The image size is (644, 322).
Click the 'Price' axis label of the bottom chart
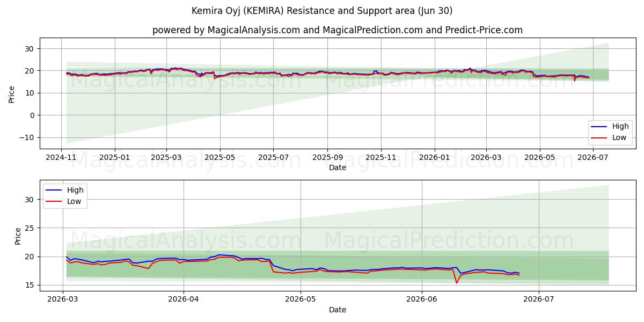click(18, 236)
